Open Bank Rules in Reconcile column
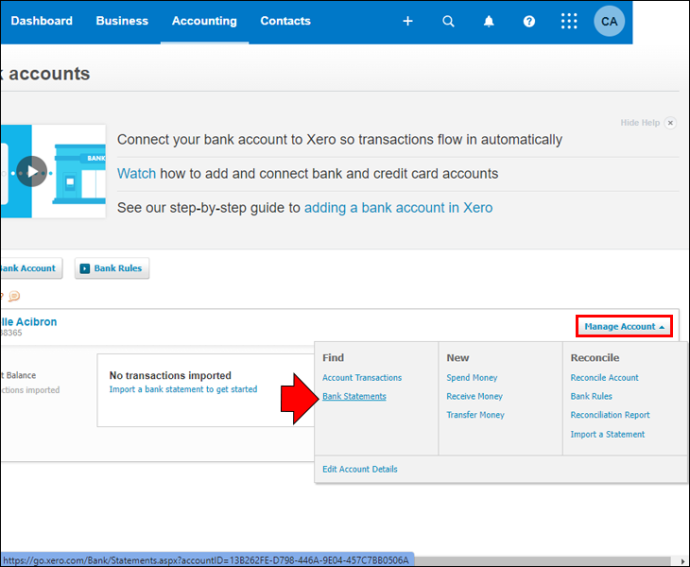The image size is (690, 567). point(591,396)
